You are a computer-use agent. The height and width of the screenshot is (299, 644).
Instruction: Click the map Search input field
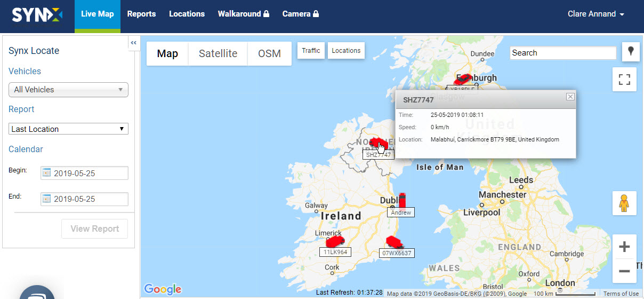click(x=563, y=53)
